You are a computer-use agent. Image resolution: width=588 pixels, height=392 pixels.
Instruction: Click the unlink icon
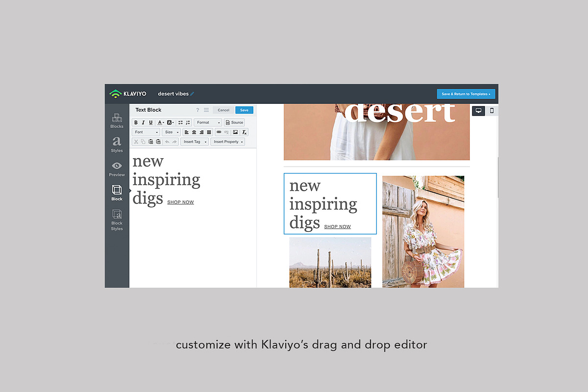tap(226, 132)
